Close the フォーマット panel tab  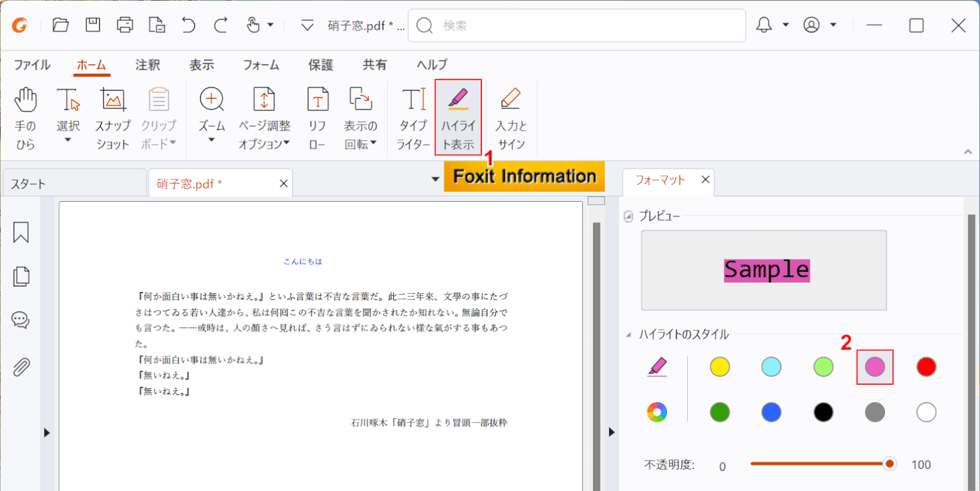pos(705,180)
